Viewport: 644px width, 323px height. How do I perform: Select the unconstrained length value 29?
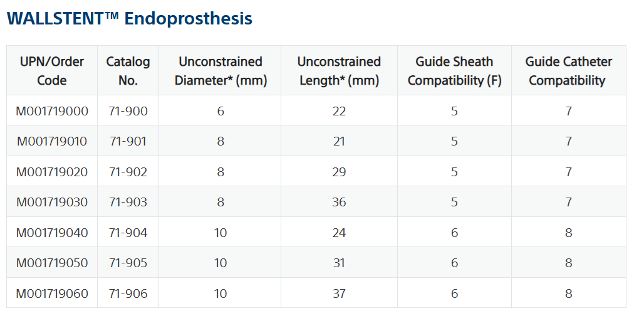click(x=339, y=172)
